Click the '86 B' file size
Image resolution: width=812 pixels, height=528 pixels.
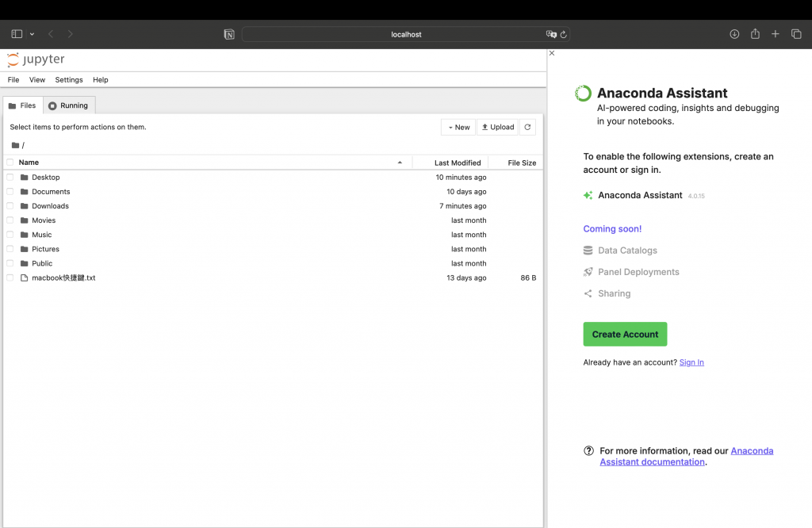[x=528, y=278]
